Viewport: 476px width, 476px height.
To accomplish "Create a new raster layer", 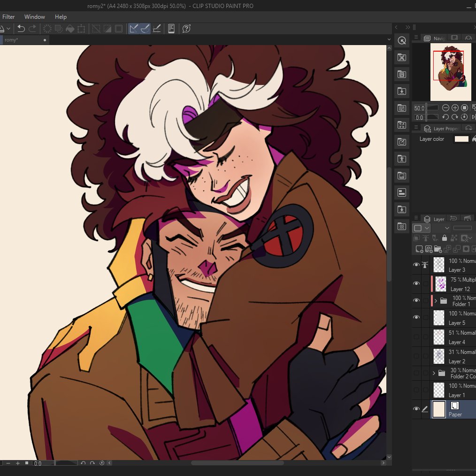I will pyautogui.click(x=419, y=249).
